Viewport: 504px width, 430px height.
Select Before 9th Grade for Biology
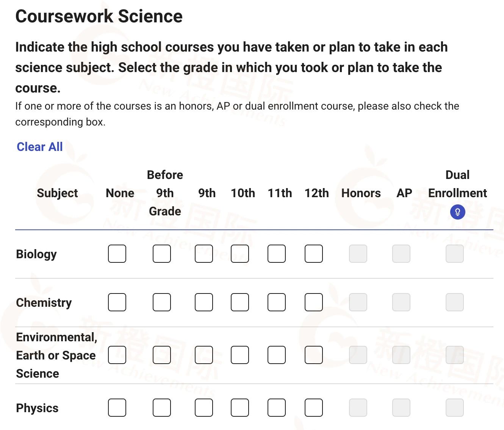(x=162, y=254)
